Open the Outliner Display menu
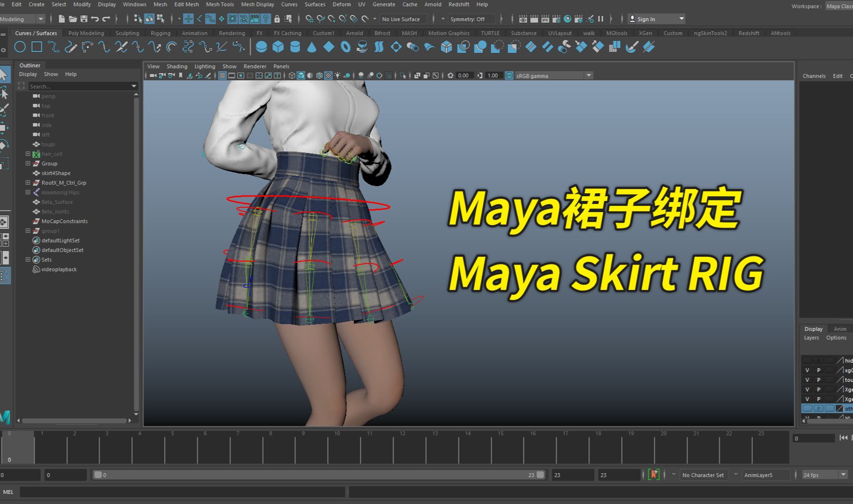The height and width of the screenshot is (504, 853). (x=28, y=74)
